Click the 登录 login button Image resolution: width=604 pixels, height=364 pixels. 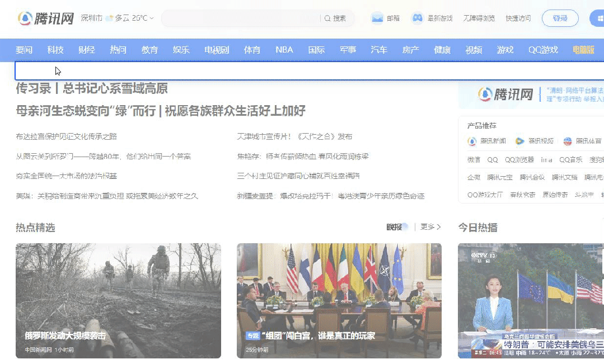point(560,18)
